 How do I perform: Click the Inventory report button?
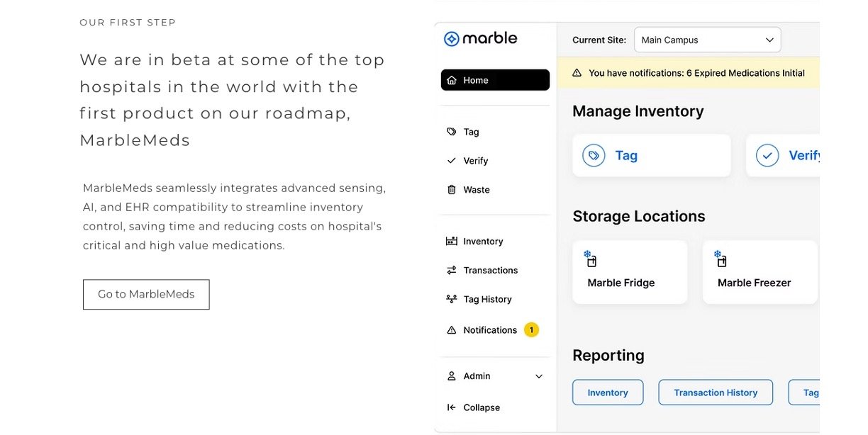608,393
